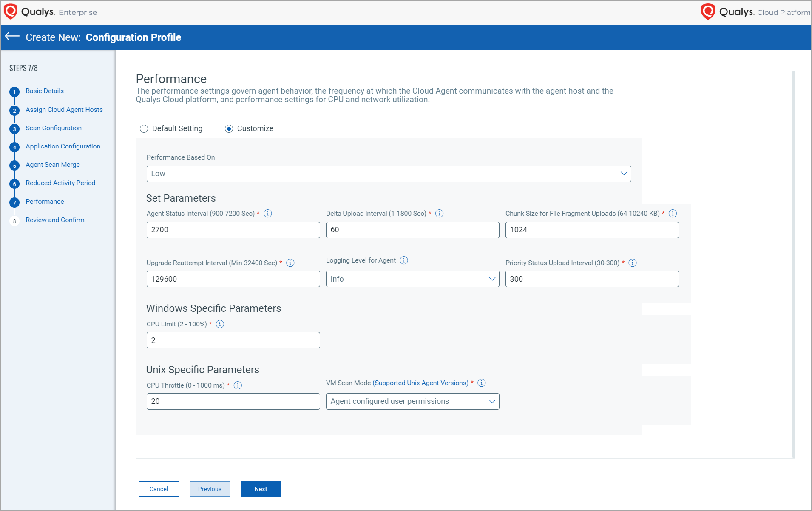Open Supported Unix Agent Versions link
Image resolution: width=812 pixels, height=511 pixels.
[x=420, y=383]
